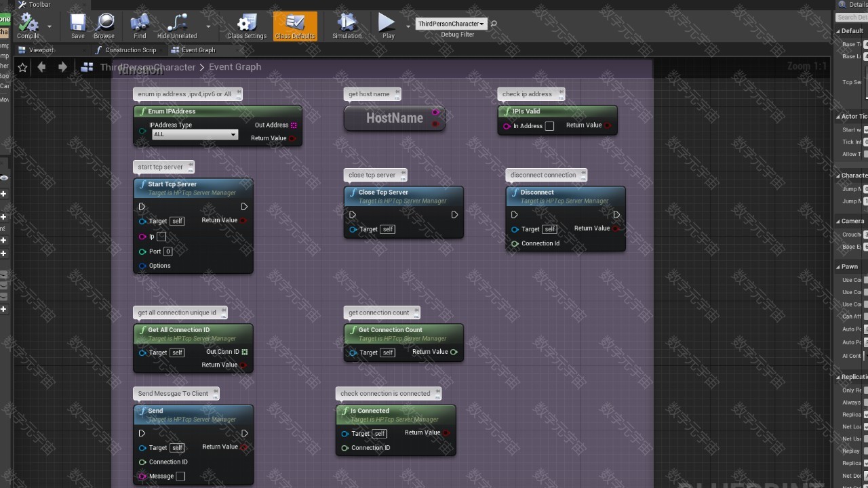Save the blueprint asset
The height and width of the screenshot is (488, 868).
[78, 26]
